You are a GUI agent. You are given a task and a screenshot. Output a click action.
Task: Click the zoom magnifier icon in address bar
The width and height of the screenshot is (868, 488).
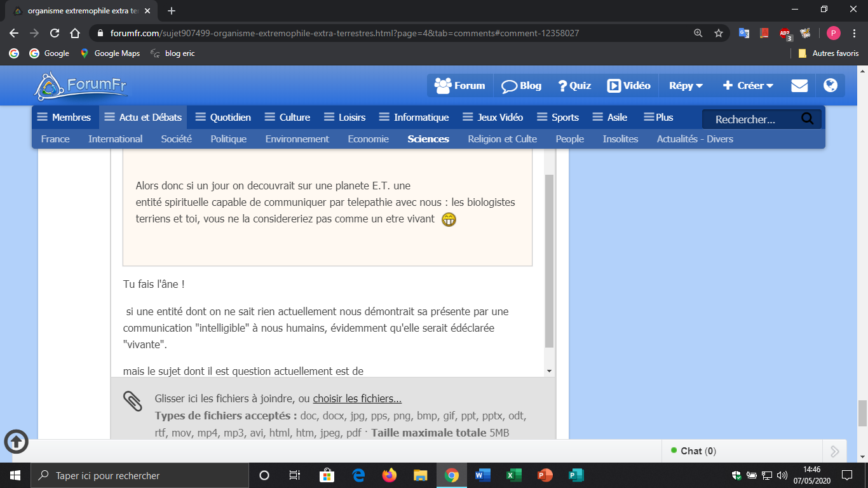tap(698, 33)
